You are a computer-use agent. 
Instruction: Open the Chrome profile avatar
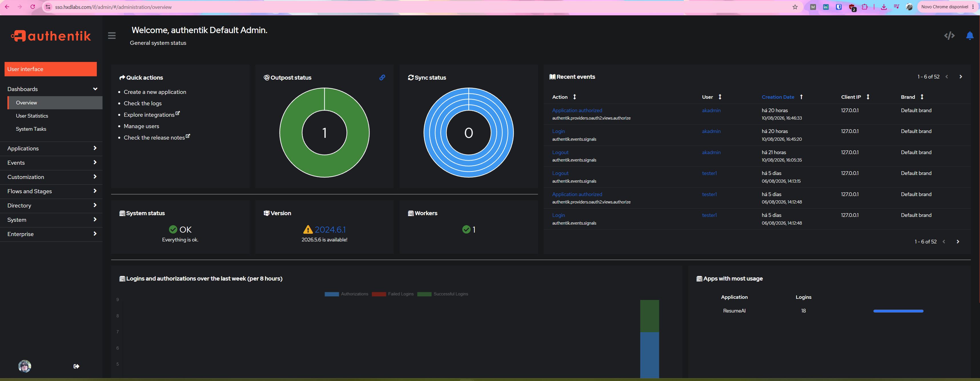pos(909,7)
